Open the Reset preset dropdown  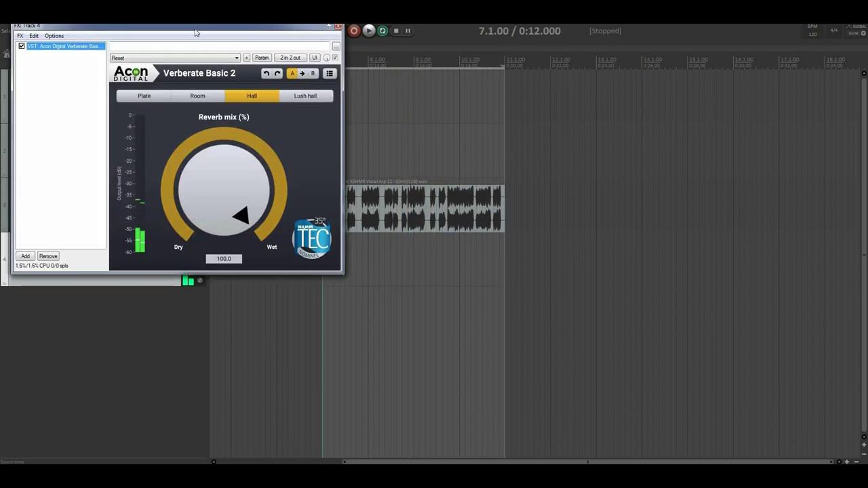175,58
